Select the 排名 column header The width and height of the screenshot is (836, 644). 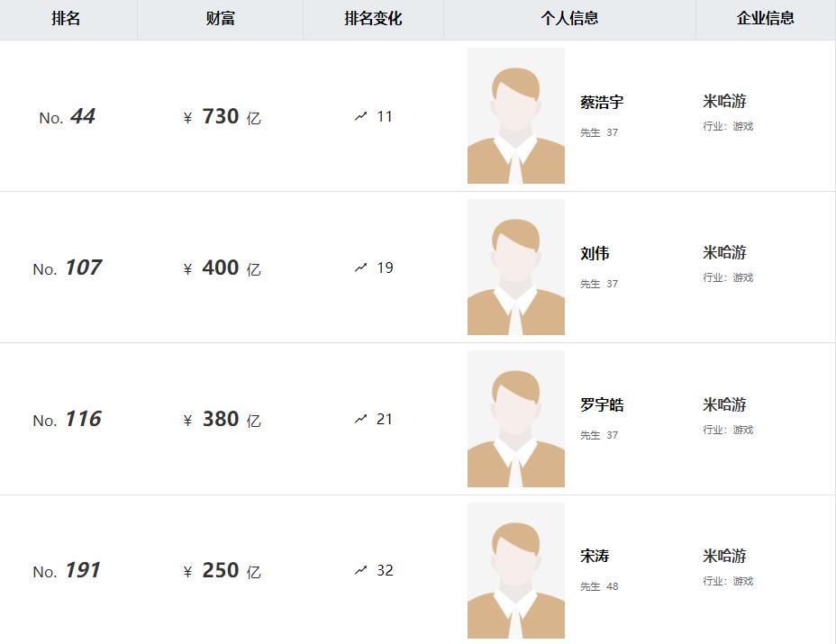click(66, 19)
